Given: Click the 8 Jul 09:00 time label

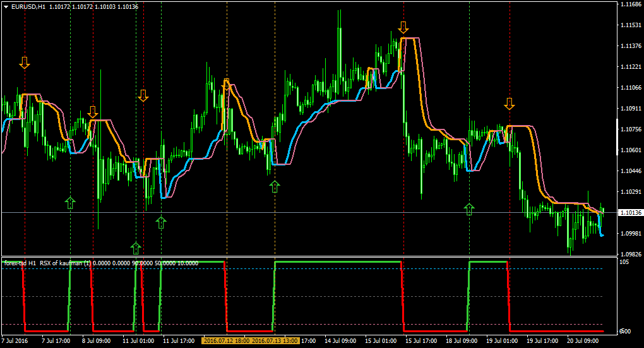Looking at the screenshot, I should point(96,341).
